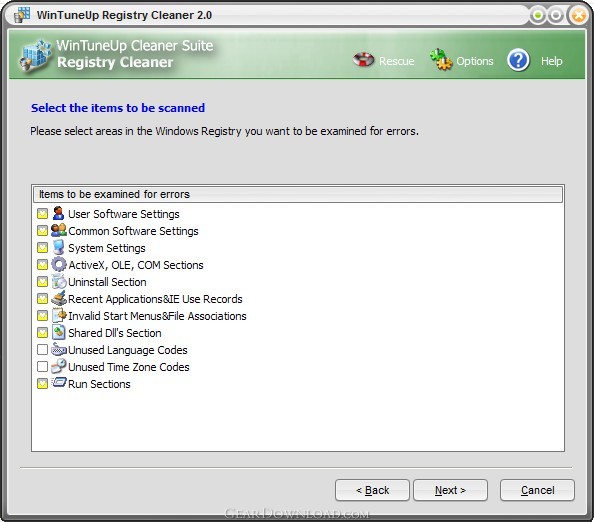Select the 'User Software Settings' label
Viewport: 594px width, 522px height.
point(124,214)
